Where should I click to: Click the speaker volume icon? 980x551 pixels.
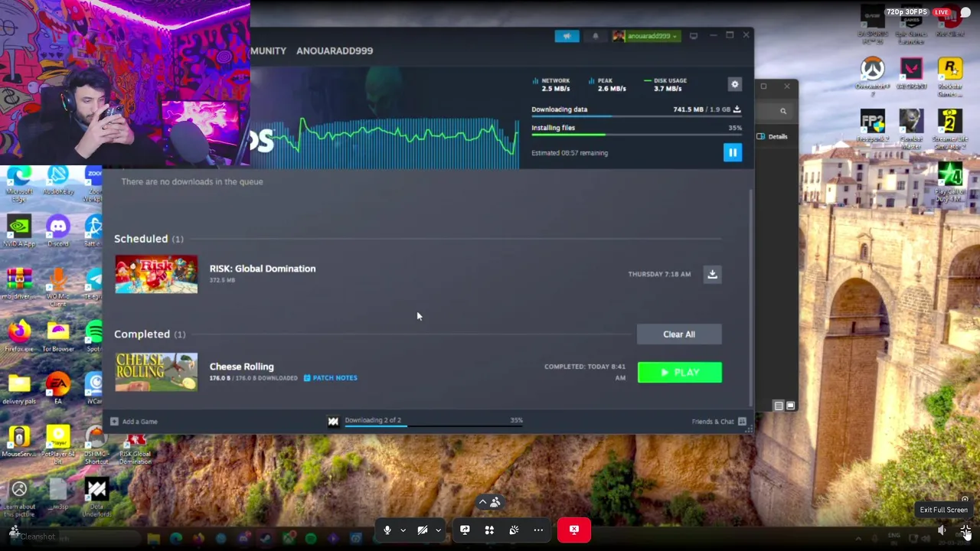pyautogui.click(x=942, y=531)
